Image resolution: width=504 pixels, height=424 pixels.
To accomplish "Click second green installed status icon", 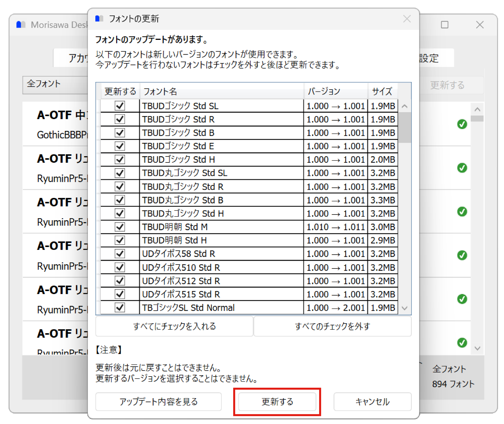I will click(462, 168).
